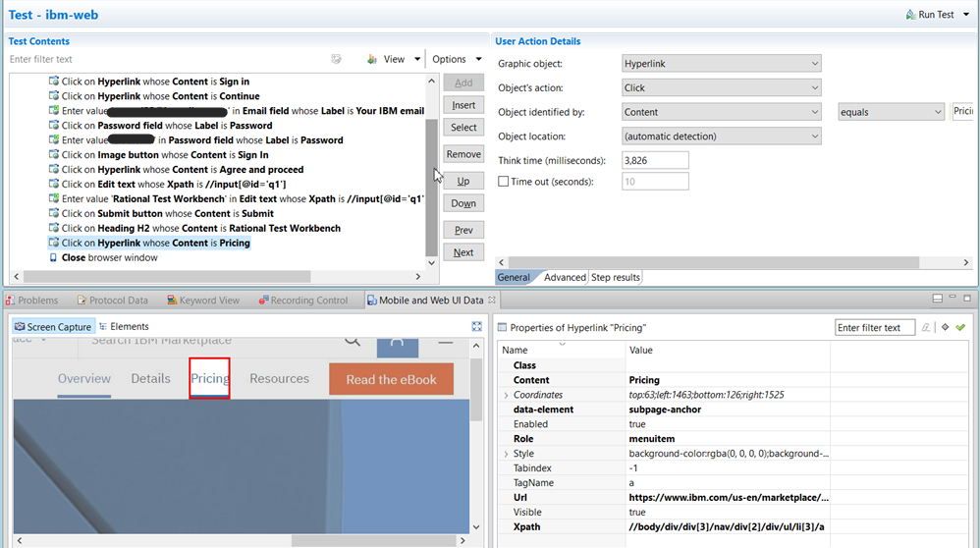Click the Remove button
Image resolution: width=980 pixels, height=548 pixels.
pos(463,154)
